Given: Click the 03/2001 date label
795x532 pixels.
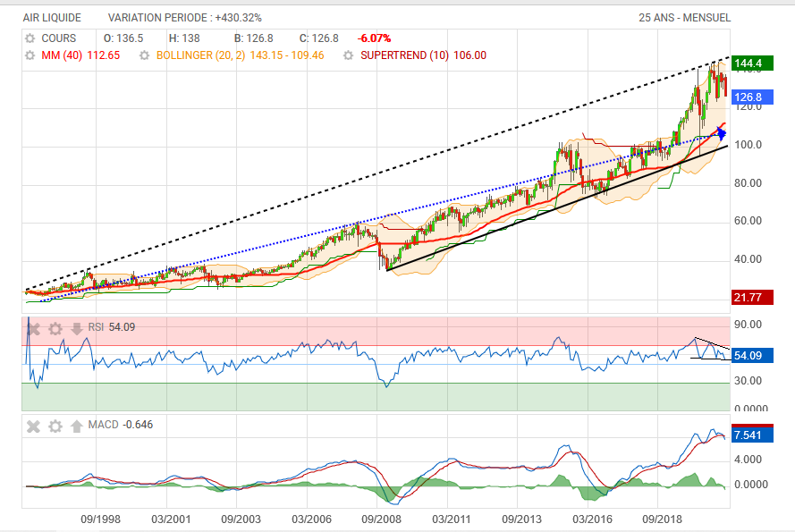Looking at the screenshot, I should pyautogui.click(x=171, y=519).
